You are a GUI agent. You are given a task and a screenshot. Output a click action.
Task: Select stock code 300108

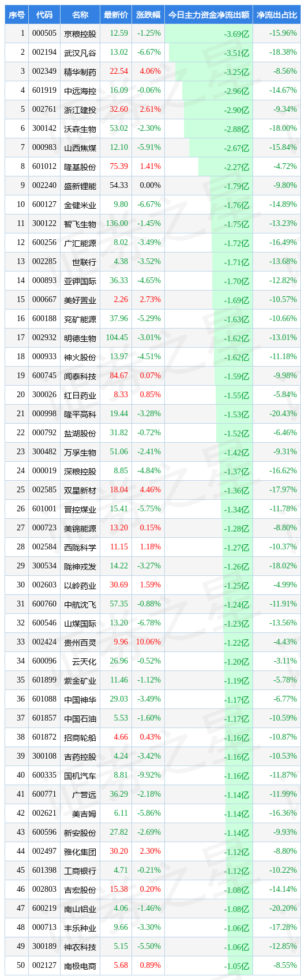[44, 756]
